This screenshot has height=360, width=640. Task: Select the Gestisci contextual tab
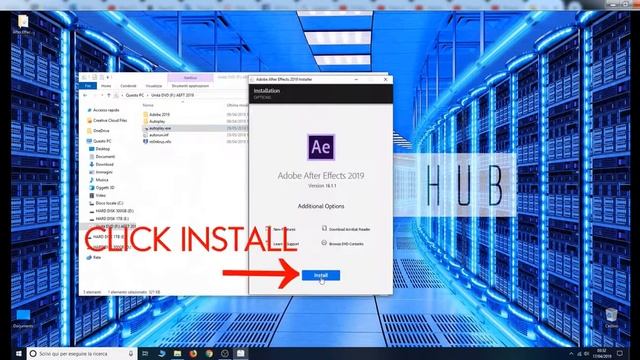[x=190, y=78]
